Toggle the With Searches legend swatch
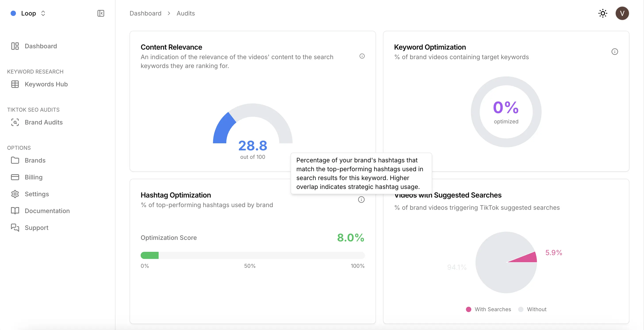Screen dimensions: 644x330 coord(468,309)
